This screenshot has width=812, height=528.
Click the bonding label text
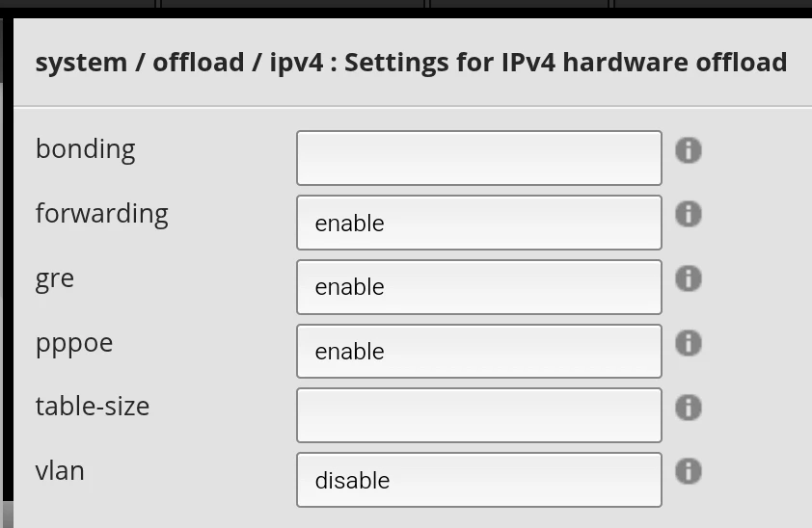85,149
